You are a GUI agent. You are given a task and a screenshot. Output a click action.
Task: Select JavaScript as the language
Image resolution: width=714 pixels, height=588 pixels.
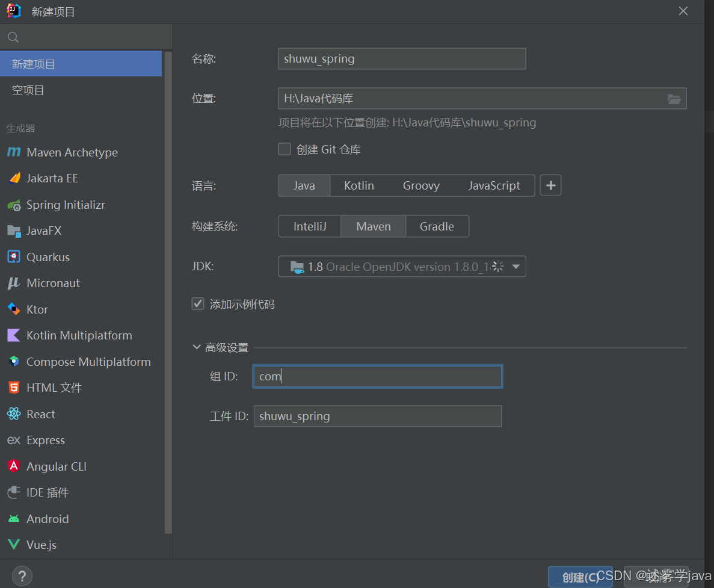[x=494, y=185]
